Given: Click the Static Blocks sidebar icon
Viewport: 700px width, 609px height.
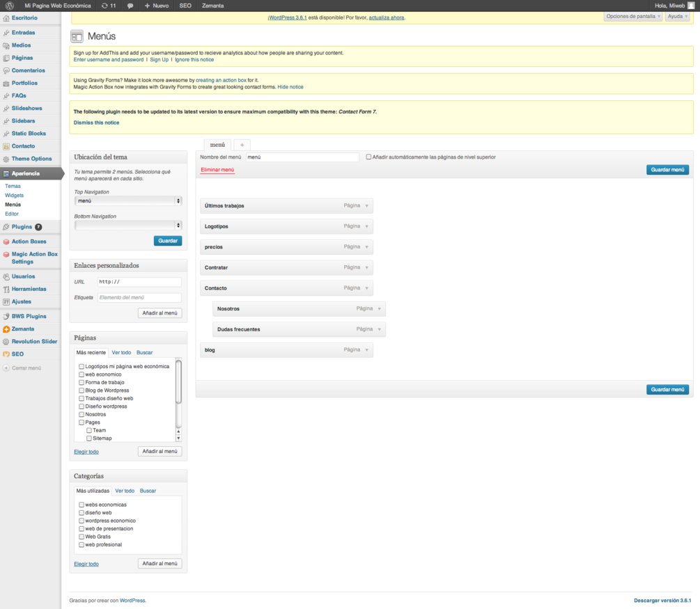Looking at the screenshot, I should [x=6, y=134].
